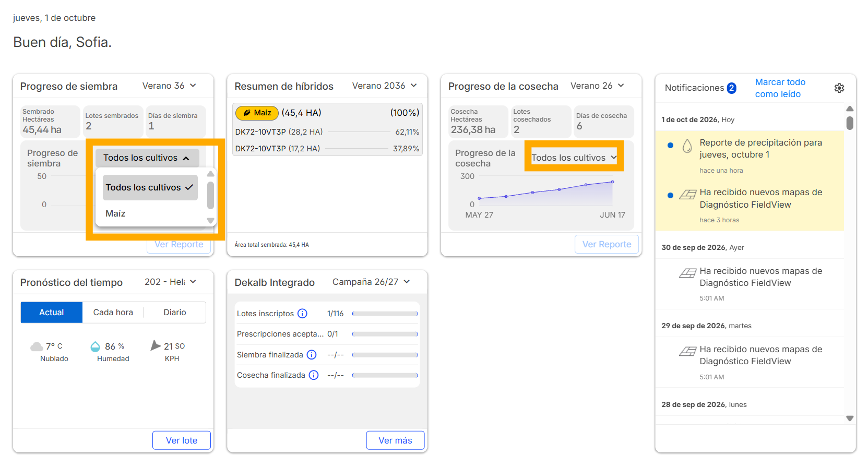Viewport: 868px width, 467px height.
Task: Expand Todos los cultivos dropdown in cosecha card
Action: [574, 158]
